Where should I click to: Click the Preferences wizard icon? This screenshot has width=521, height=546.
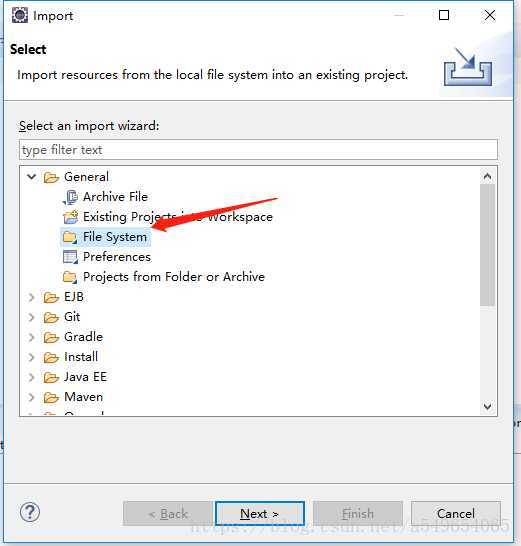coord(70,257)
